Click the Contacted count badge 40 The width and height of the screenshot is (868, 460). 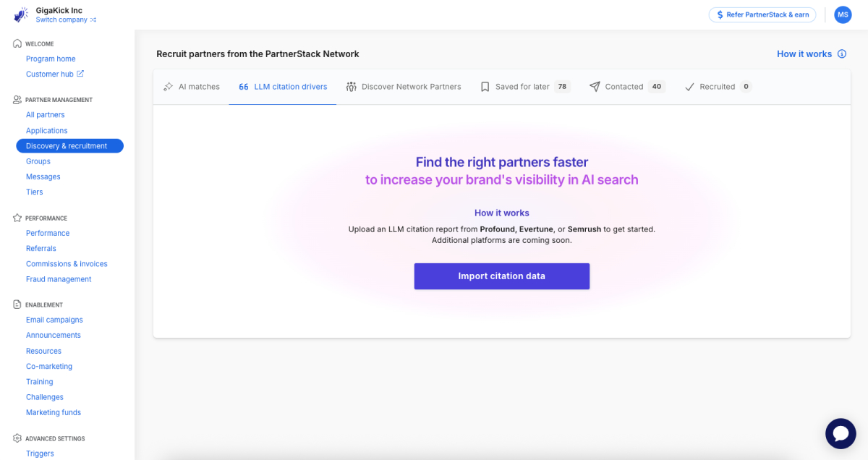click(x=657, y=87)
